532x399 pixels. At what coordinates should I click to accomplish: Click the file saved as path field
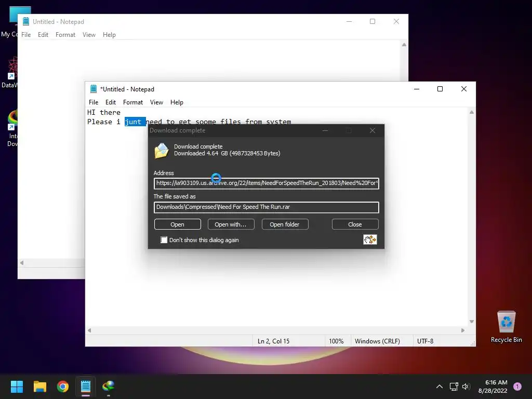pyautogui.click(x=267, y=207)
